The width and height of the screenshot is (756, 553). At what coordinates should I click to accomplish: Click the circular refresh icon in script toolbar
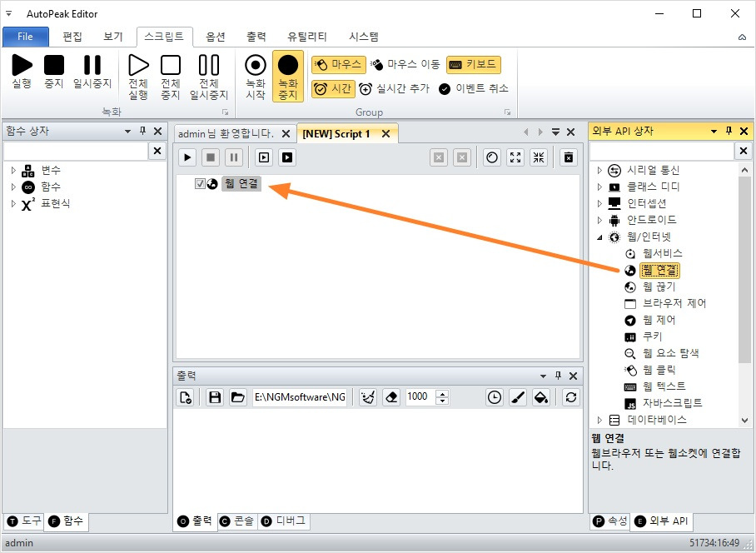tap(492, 157)
